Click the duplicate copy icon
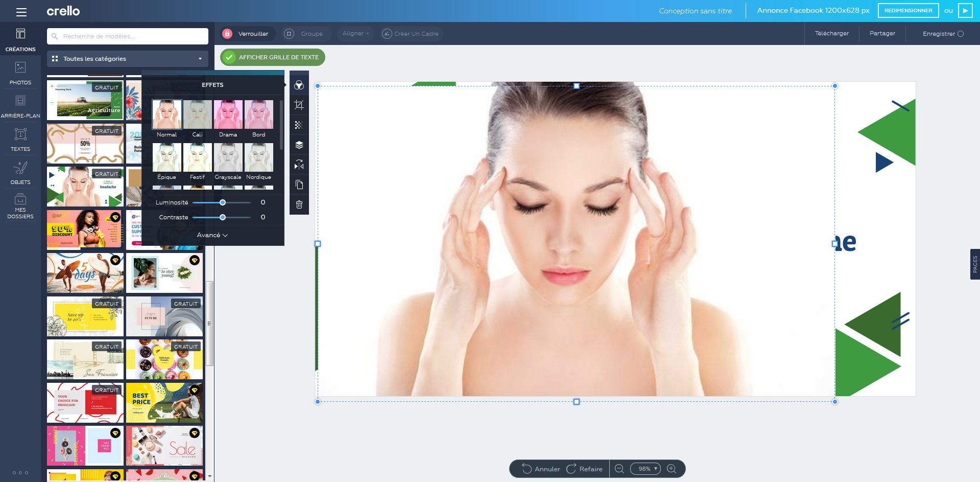This screenshot has width=980, height=482. (299, 185)
